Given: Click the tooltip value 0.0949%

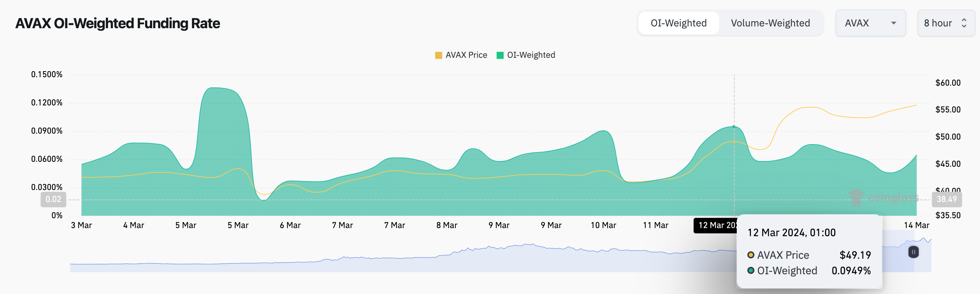Looking at the screenshot, I should tap(851, 270).
